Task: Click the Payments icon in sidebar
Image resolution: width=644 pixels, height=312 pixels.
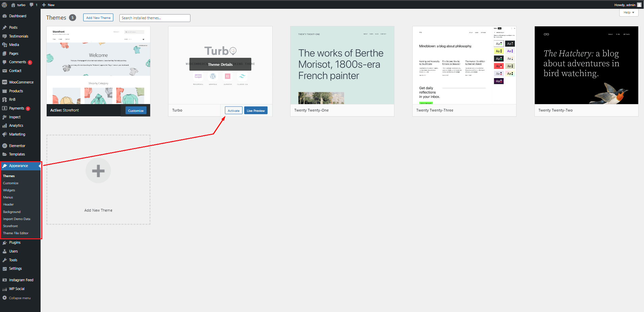Action: tap(4, 108)
